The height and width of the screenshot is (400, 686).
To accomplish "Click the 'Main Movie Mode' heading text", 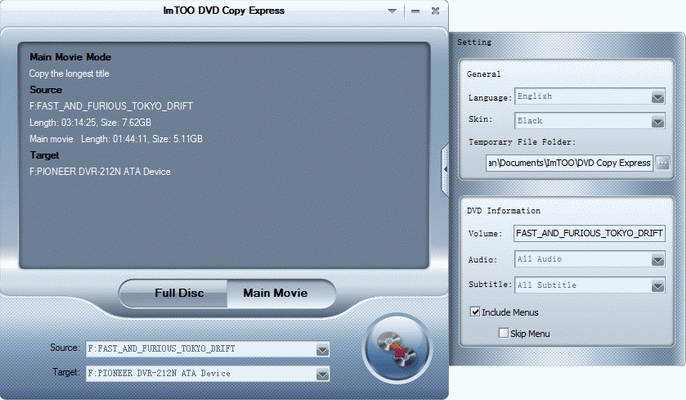I will tap(70, 57).
